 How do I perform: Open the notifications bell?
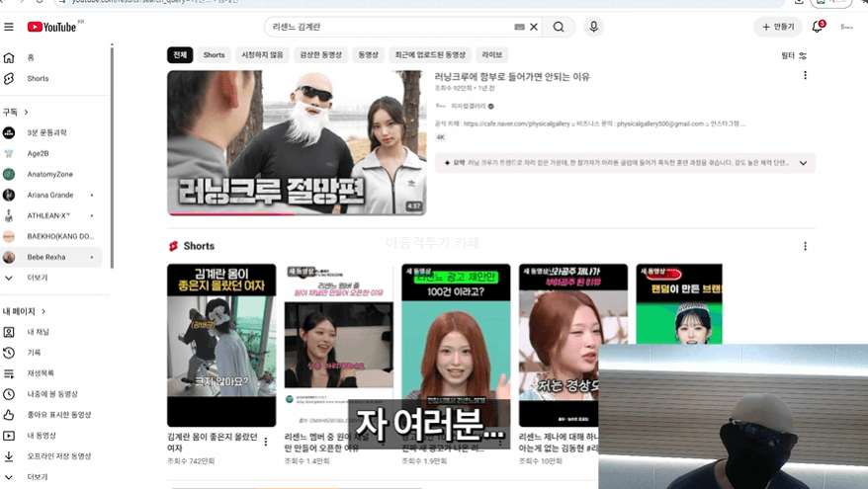(817, 27)
